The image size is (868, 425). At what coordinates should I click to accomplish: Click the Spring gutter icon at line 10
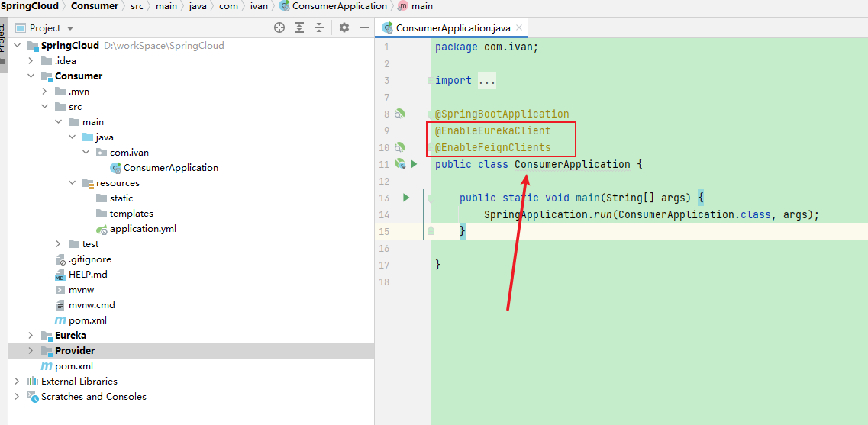400,147
